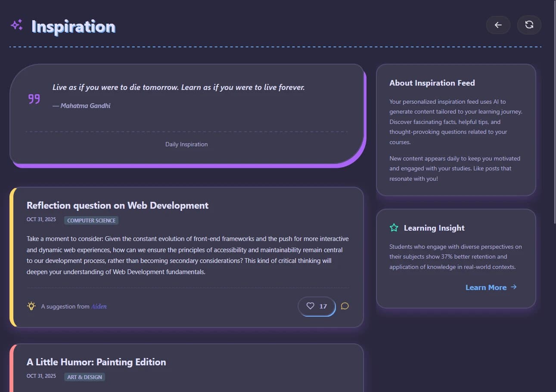The height and width of the screenshot is (392, 556).
Task: Toggle like on the Web Development reflection post
Action: click(x=317, y=306)
